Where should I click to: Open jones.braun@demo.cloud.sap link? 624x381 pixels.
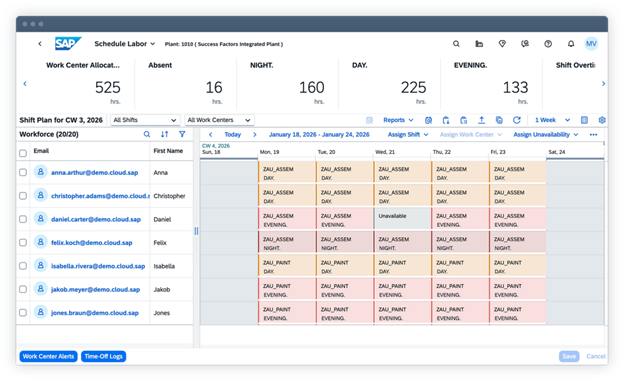pos(95,313)
